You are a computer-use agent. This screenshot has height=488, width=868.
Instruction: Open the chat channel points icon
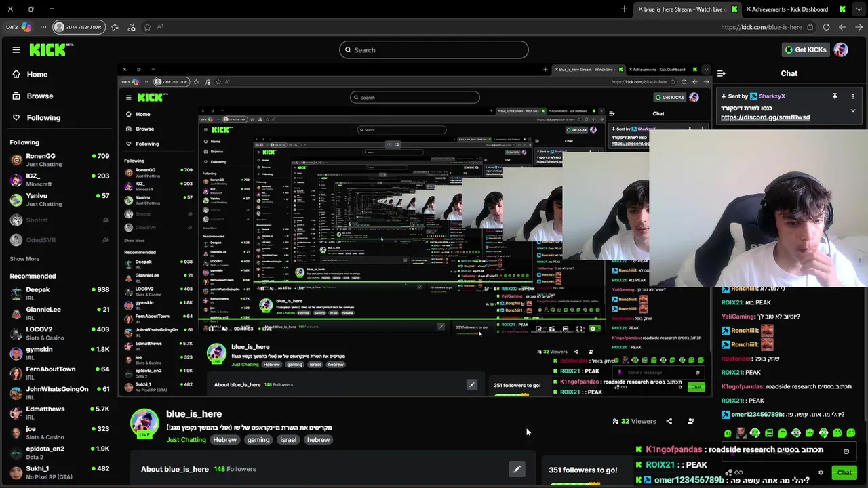tap(729, 472)
